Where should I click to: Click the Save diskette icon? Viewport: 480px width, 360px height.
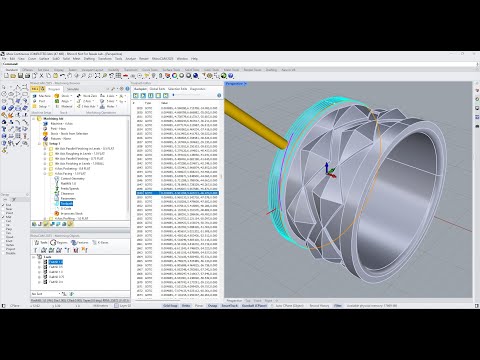tap(20, 76)
